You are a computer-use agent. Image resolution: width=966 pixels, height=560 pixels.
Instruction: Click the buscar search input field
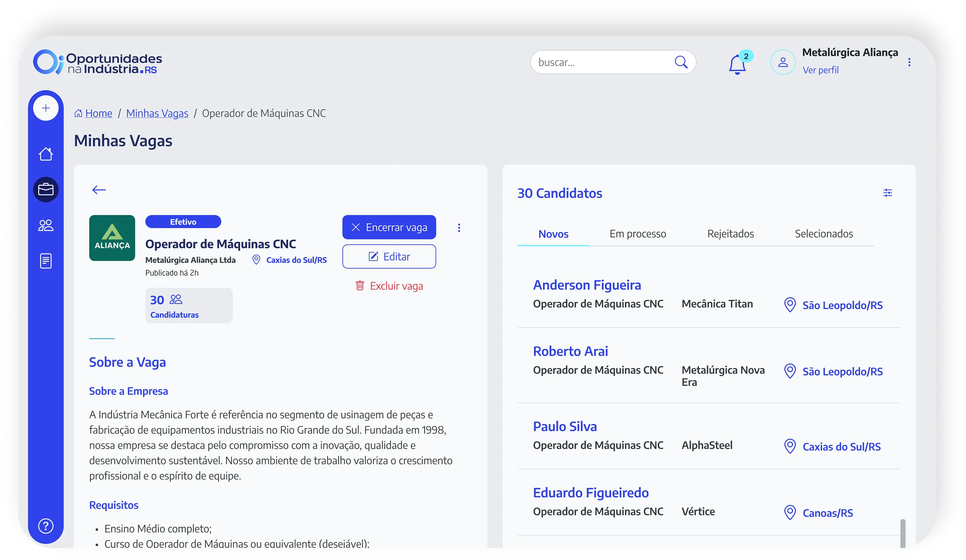point(602,62)
